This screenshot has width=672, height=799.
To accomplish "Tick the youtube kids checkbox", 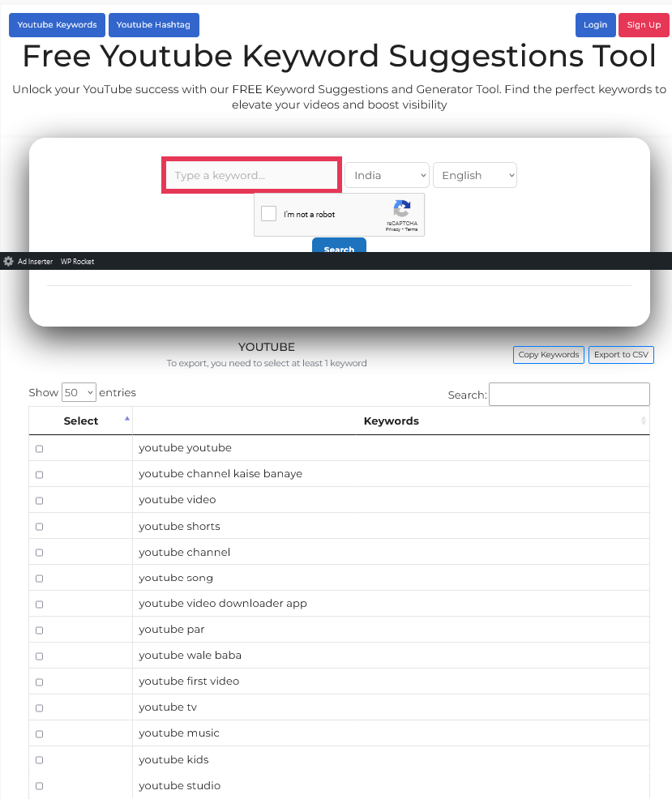I will (x=39, y=760).
